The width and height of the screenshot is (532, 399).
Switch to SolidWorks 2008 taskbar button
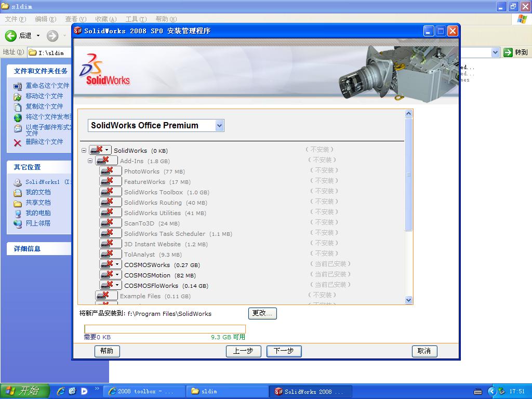click(x=311, y=391)
